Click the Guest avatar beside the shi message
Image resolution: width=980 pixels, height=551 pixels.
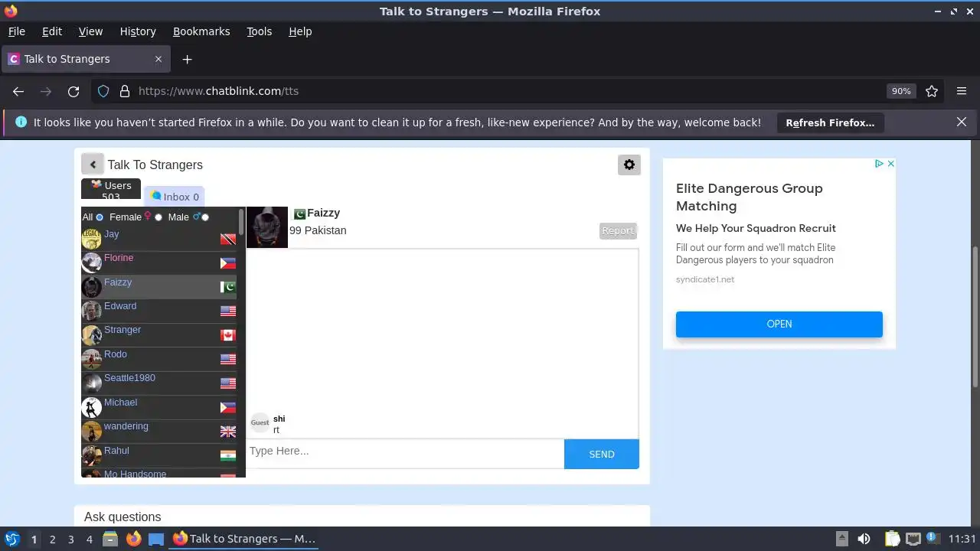point(260,422)
